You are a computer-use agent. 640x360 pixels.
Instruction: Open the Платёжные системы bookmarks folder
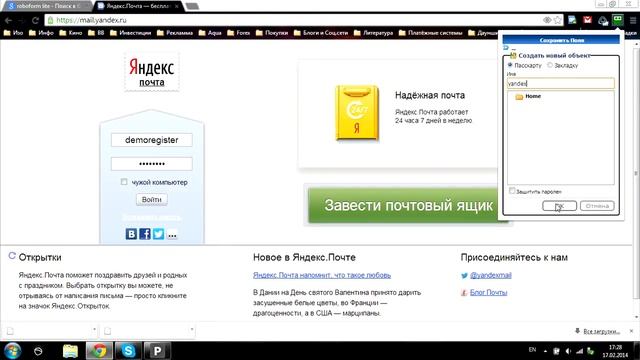pos(431,33)
